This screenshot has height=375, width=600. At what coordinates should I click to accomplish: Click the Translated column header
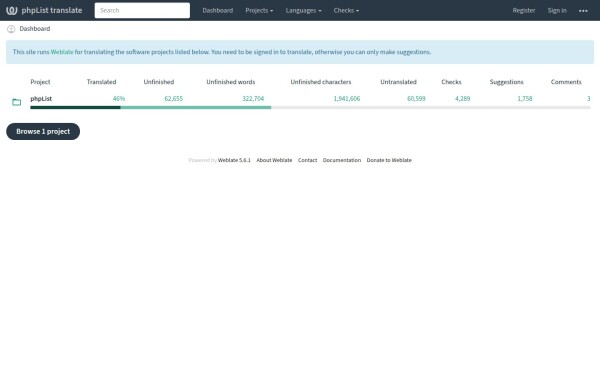point(101,82)
